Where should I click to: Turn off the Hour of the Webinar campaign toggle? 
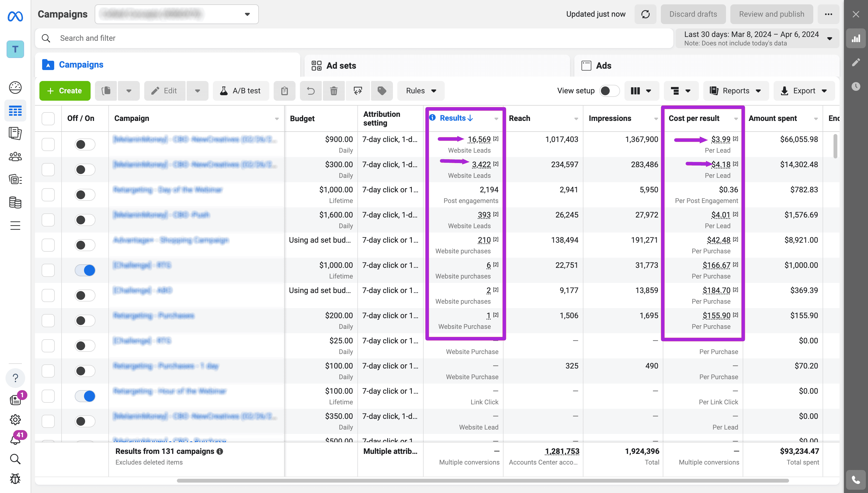85,396
